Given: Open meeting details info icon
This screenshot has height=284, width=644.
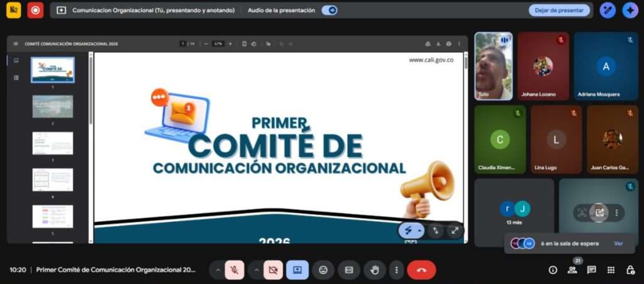Looking at the screenshot, I should click(553, 270).
